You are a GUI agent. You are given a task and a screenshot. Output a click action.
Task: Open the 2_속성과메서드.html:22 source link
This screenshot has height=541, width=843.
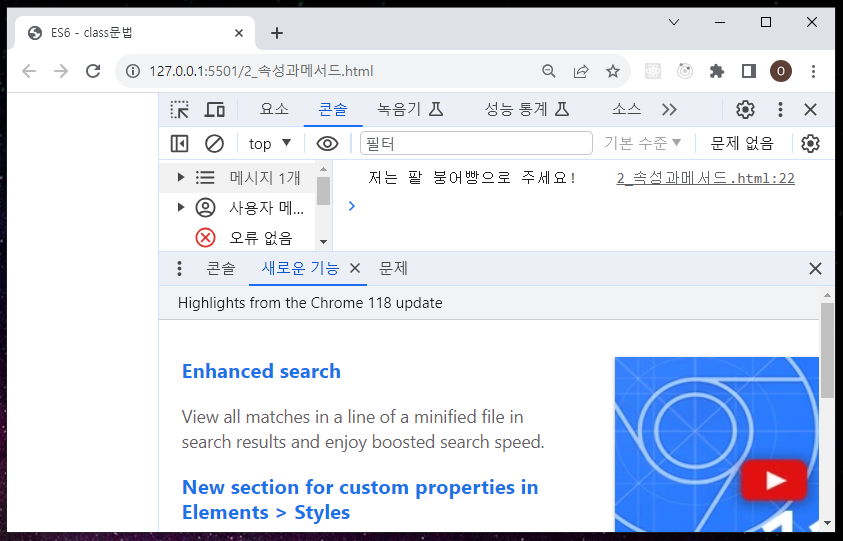pyautogui.click(x=705, y=178)
